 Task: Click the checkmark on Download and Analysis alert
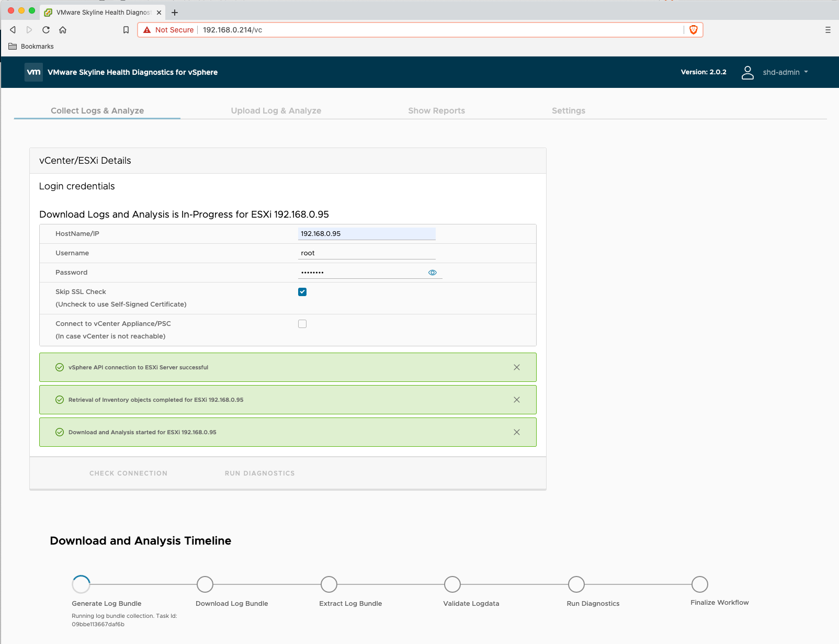tap(60, 432)
